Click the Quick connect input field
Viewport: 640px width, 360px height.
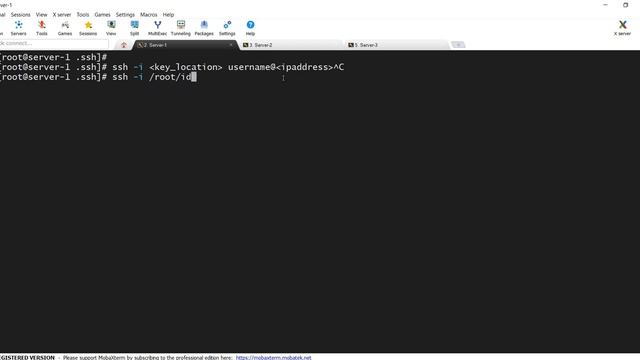point(53,43)
